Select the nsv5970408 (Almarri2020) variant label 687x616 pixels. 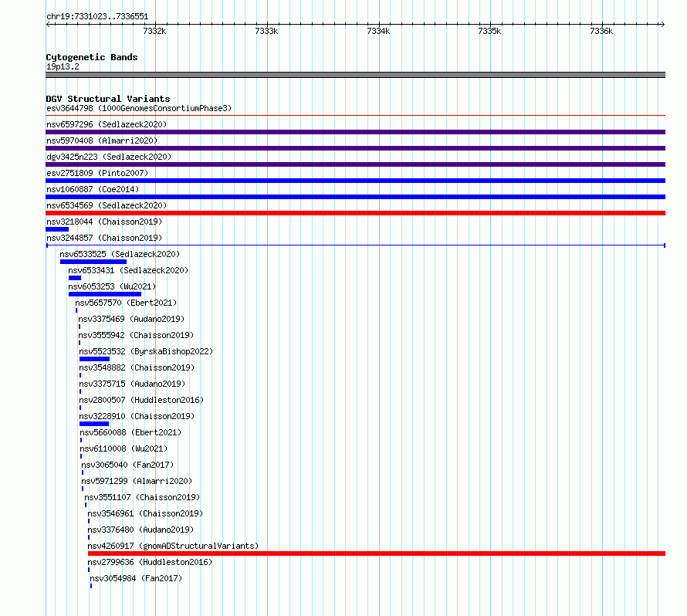[x=102, y=140]
